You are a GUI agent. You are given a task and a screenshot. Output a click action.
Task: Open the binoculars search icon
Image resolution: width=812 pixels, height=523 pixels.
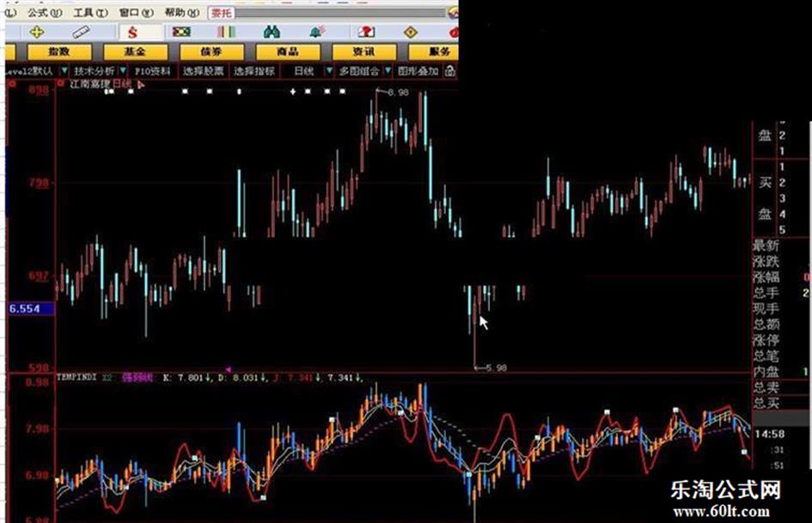pos(272,32)
